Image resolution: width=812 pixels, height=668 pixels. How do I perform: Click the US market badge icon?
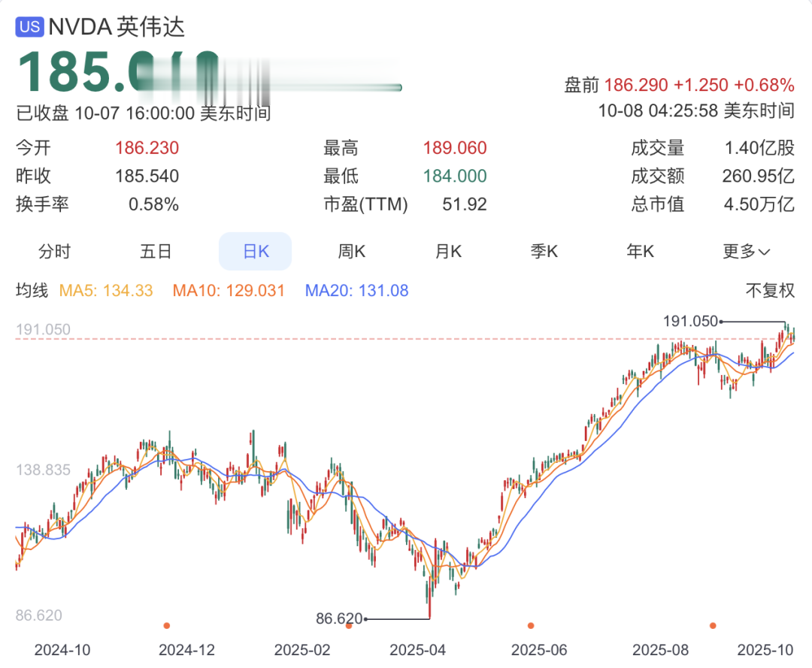coord(29,26)
